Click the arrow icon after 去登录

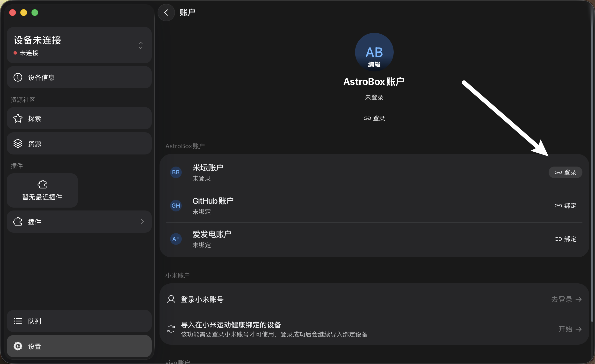pos(579,299)
